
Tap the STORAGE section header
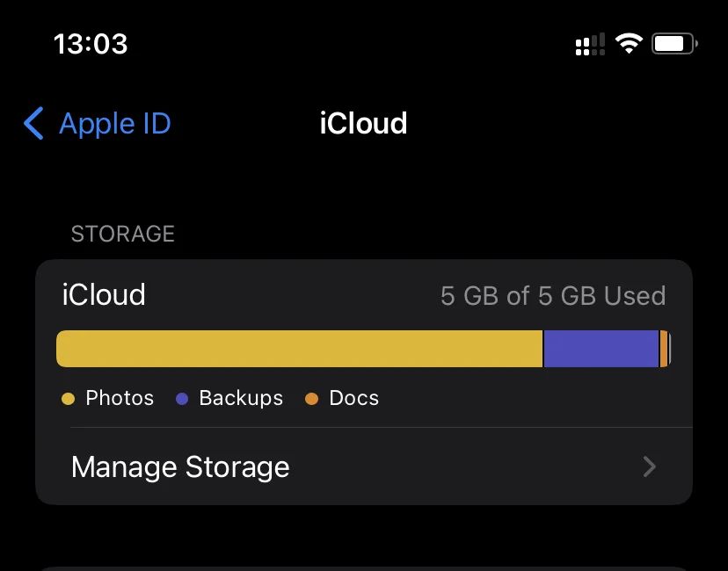coord(122,234)
